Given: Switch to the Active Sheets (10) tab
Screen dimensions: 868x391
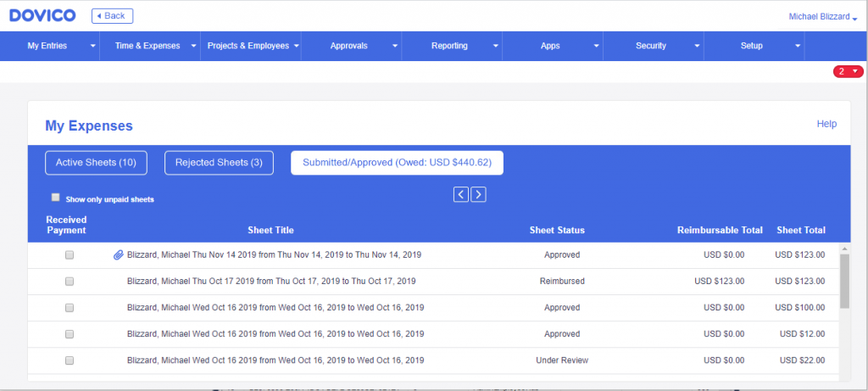Looking at the screenshot, I should (x=96, y=163).
